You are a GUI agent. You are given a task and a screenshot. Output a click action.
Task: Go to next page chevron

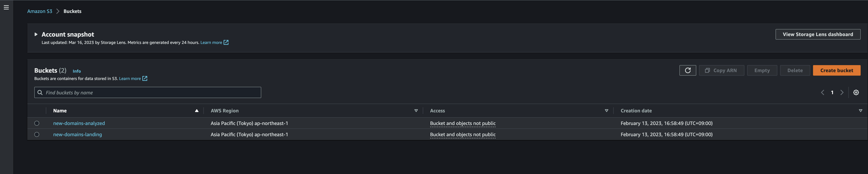pos(842,92)
